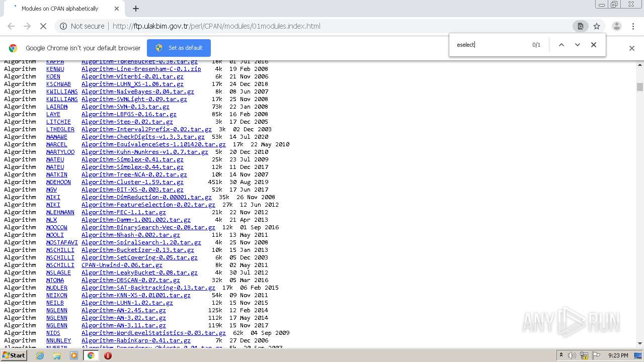Viewport: 644px width, 362px height.
Task: Stop loading the page
Action: coord(43,26)
